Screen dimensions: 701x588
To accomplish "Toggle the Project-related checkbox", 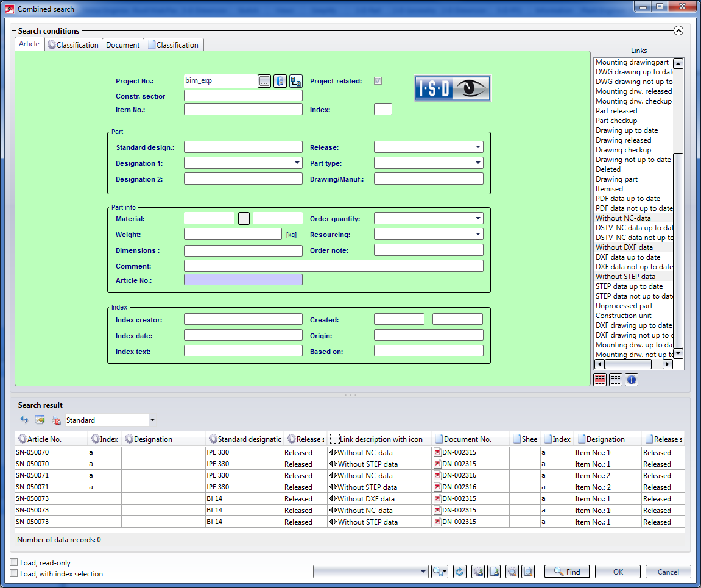I will [378, 81].
